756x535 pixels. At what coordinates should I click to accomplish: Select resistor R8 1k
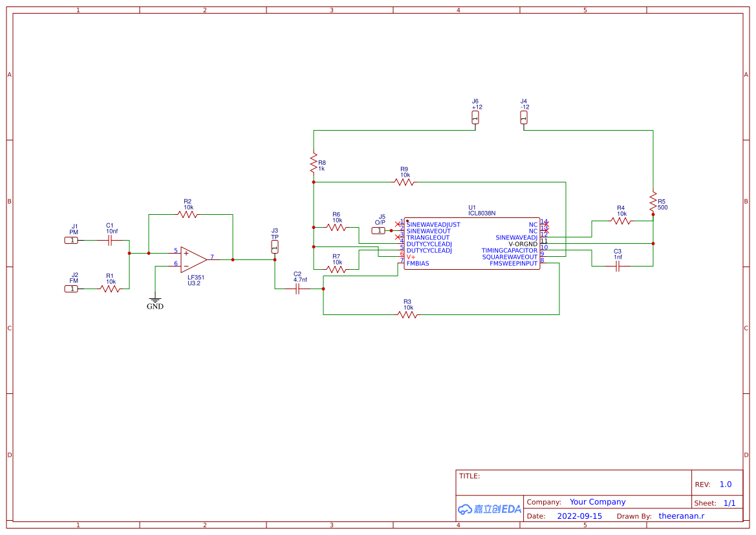(x=313, y=164)
